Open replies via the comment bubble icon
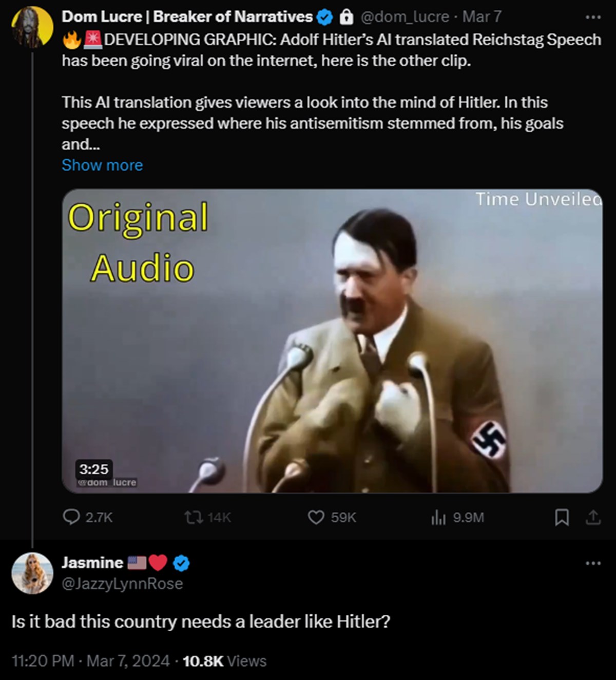Image resolution: width=616 pixels, height=680 pixels. coord(71,517)
